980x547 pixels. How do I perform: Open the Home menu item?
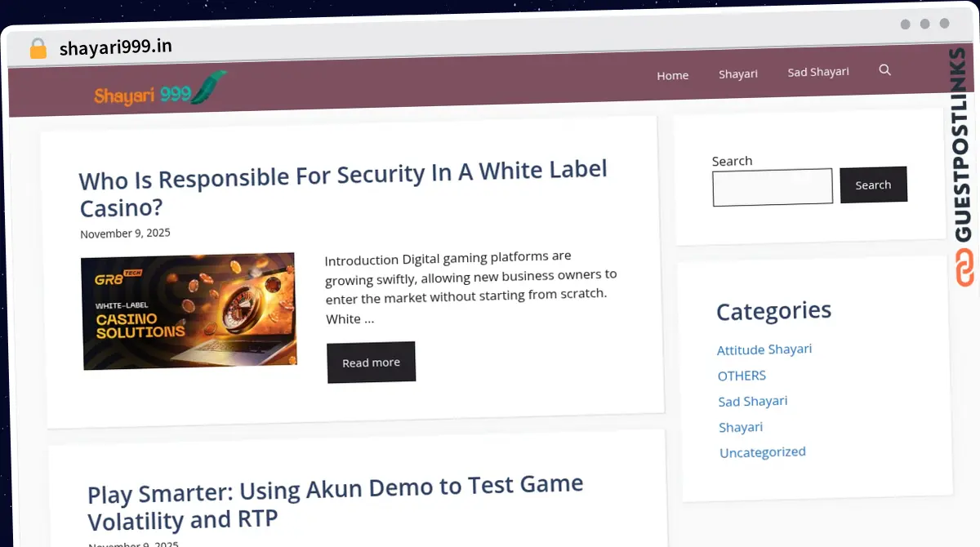coord(672,75)
